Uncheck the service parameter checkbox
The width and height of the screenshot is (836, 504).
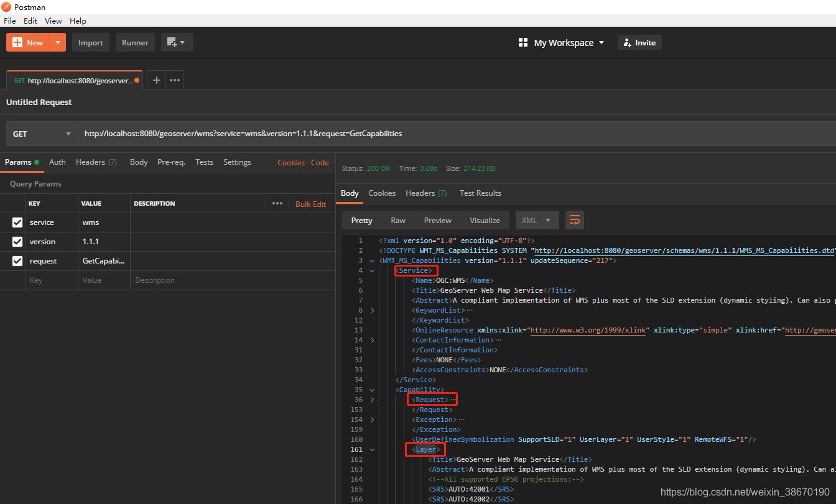[17, 222]
